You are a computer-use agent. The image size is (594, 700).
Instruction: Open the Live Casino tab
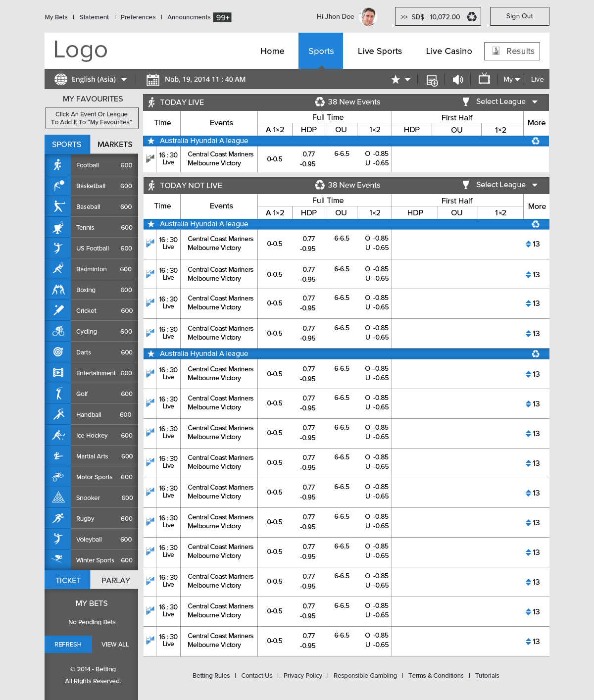coord(449,51)
